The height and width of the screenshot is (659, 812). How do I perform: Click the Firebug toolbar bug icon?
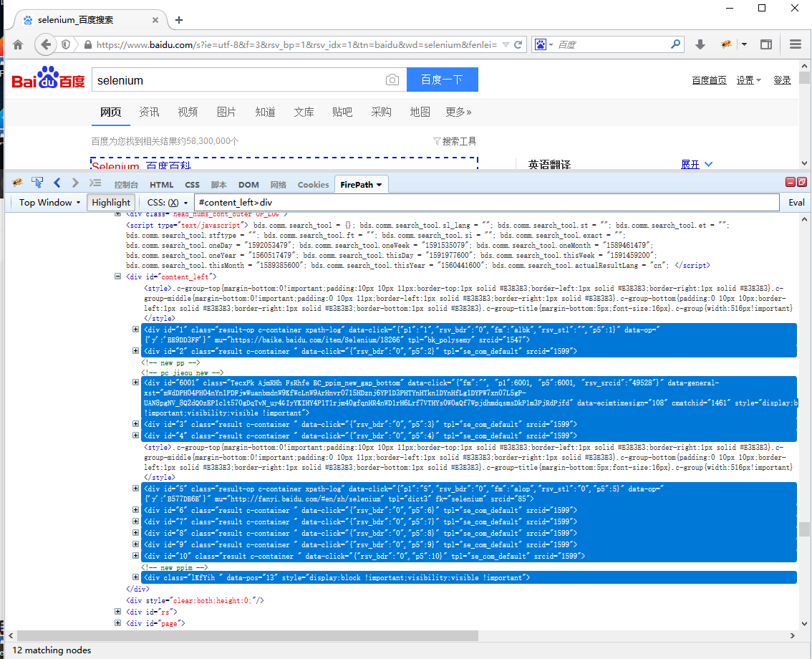[x=726, y=44]
